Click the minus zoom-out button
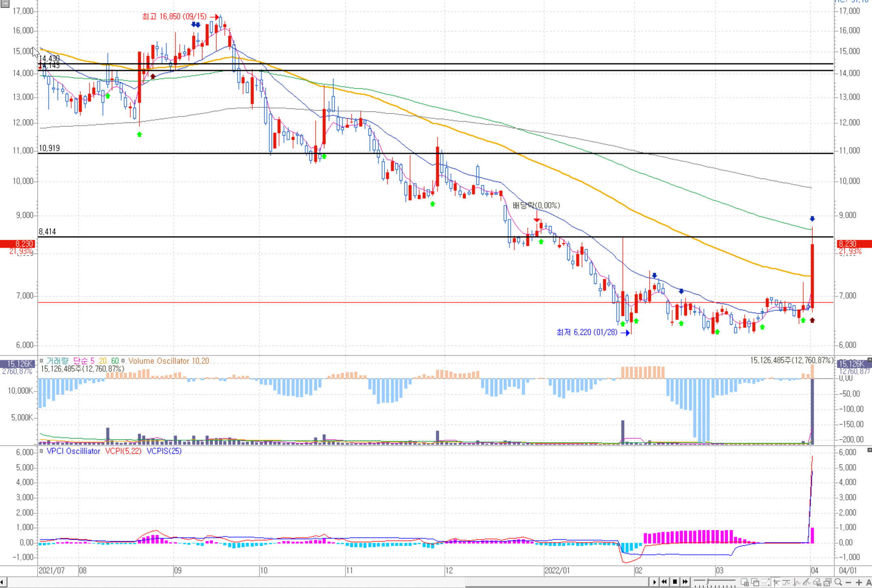Screen dimensions: 872x588 point(848,582)
